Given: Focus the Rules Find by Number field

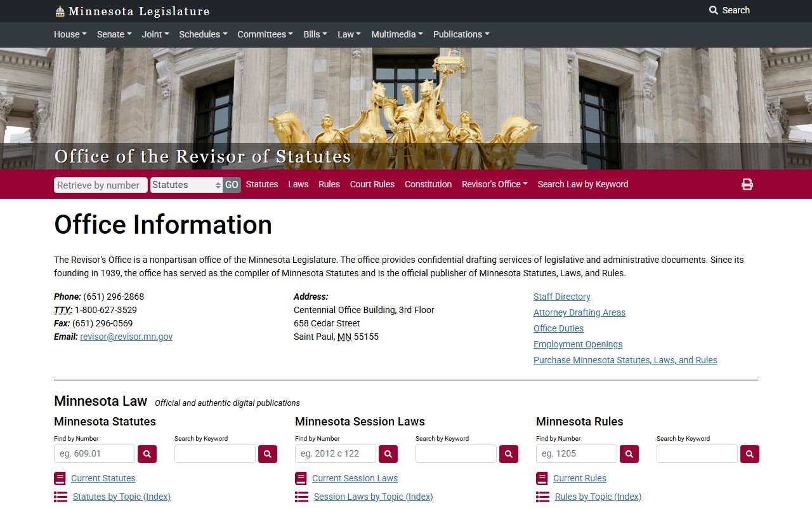Looking at the screenshot, I should [577, 454].
